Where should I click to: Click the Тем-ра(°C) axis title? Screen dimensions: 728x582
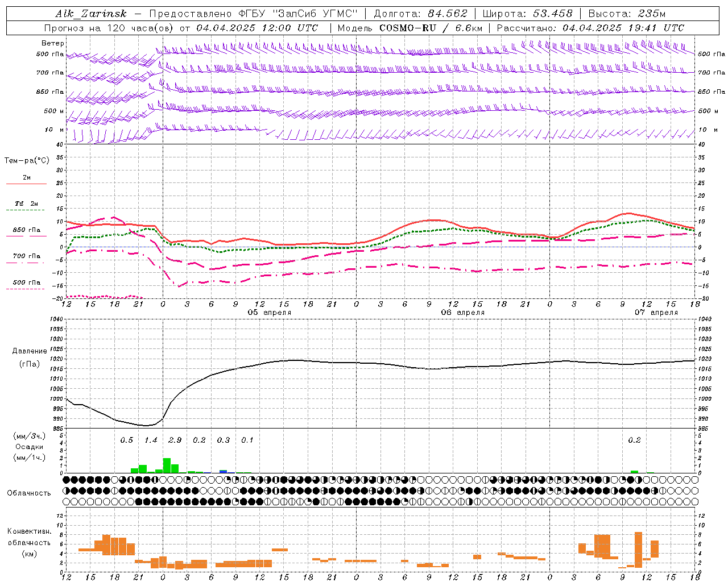27,161
